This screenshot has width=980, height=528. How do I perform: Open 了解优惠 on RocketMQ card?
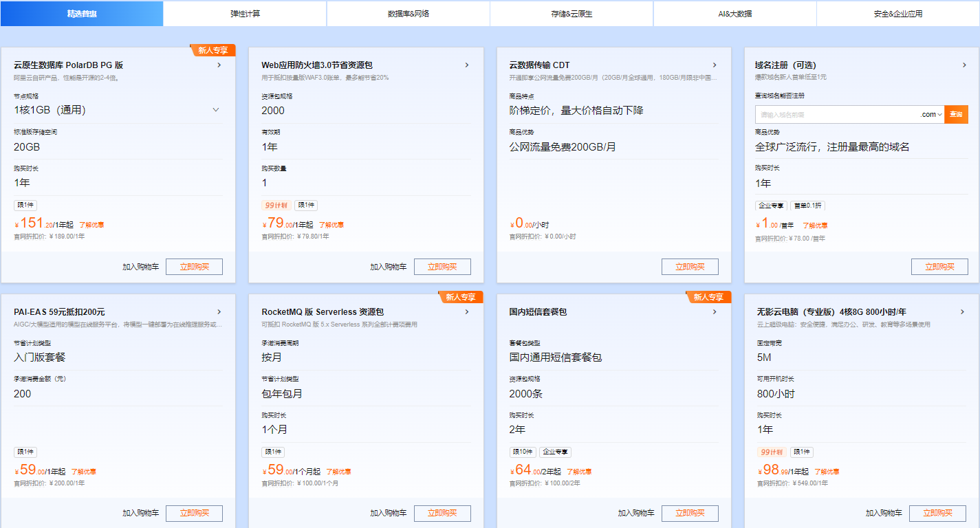[x=338, y=472]
